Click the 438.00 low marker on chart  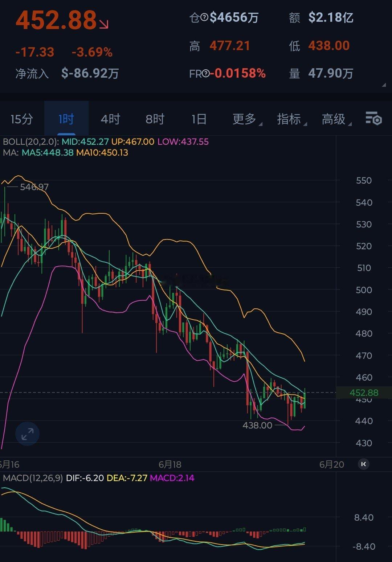(x=257, y=425)
